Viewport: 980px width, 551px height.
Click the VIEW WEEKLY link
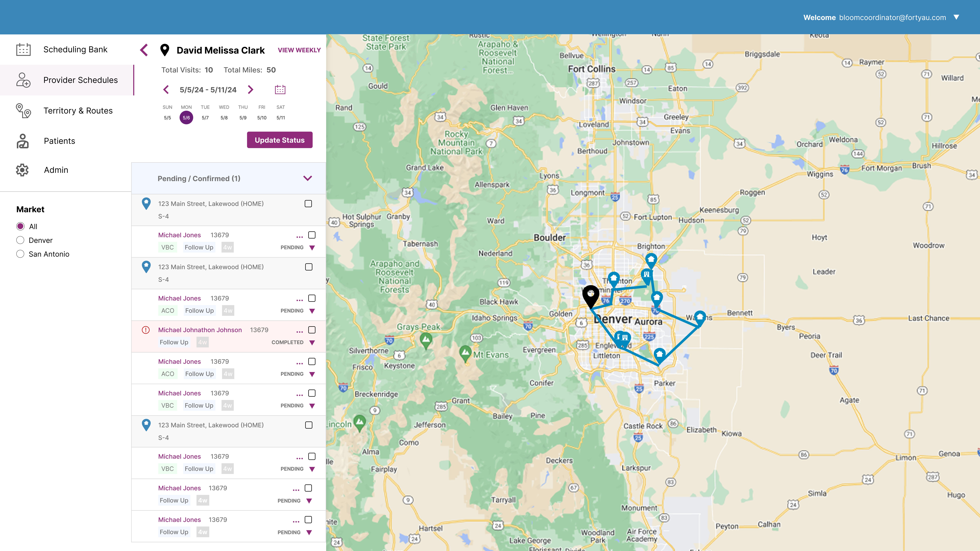(299, 50)
